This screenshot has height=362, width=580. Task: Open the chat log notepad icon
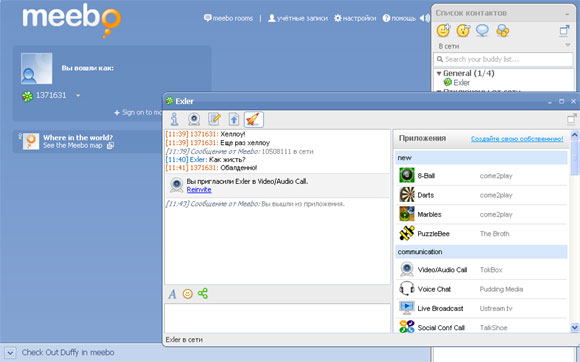click(214, 119)
